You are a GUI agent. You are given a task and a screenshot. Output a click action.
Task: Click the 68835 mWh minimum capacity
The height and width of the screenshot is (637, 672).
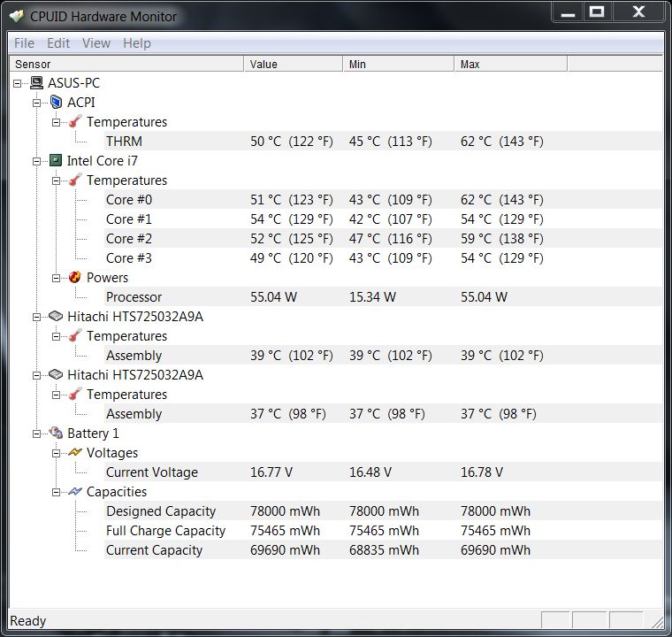click(384, 550)
